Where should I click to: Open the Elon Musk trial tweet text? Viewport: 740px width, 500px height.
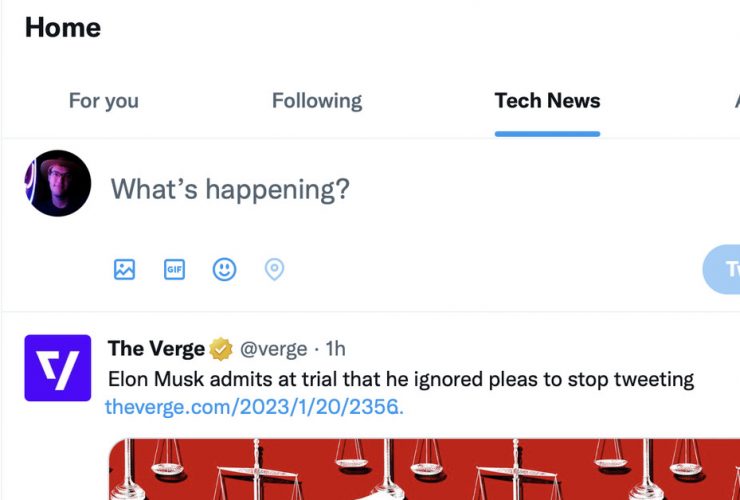coord(400,380)
